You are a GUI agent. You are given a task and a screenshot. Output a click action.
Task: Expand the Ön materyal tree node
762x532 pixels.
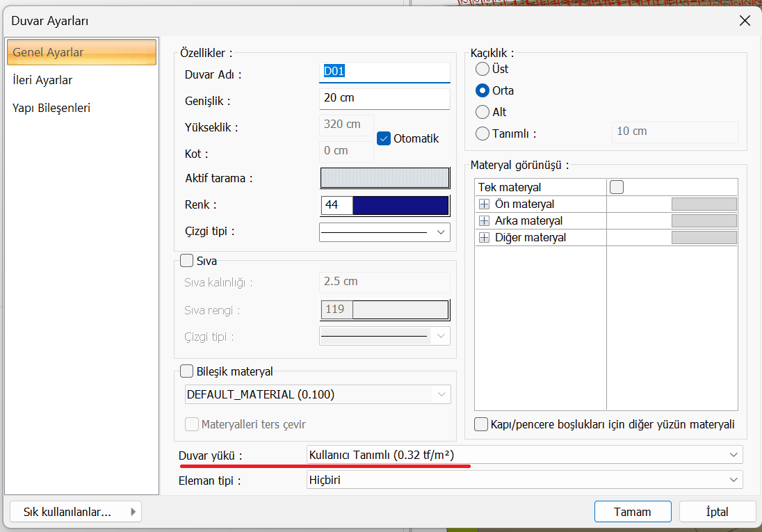coord(485,204)
